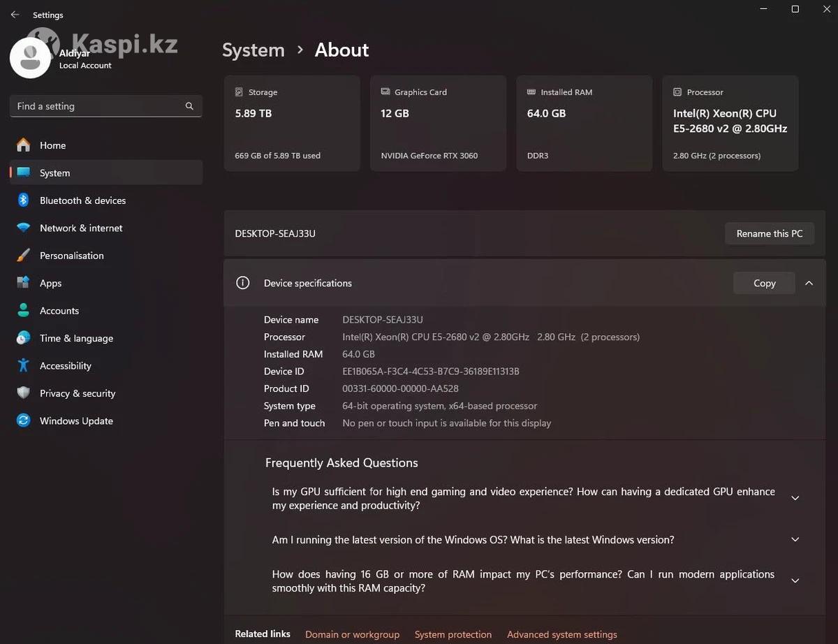Click the Rename this PC button

pos(770,234)
